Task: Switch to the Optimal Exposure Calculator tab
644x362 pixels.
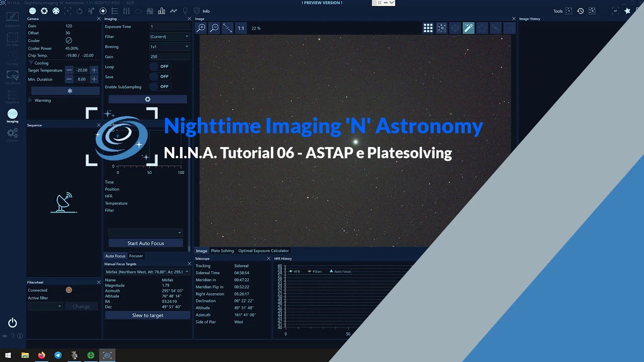Action: tap(264, 251)
